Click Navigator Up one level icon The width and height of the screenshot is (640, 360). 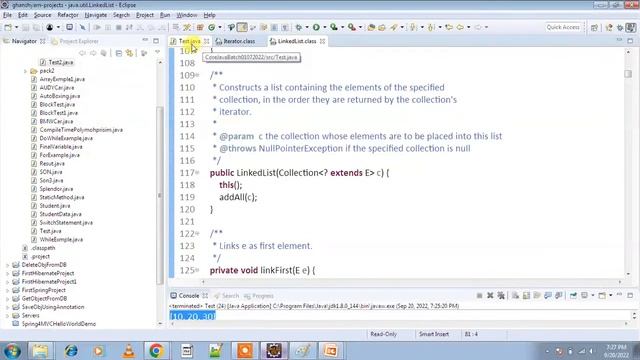coord(104,53)
